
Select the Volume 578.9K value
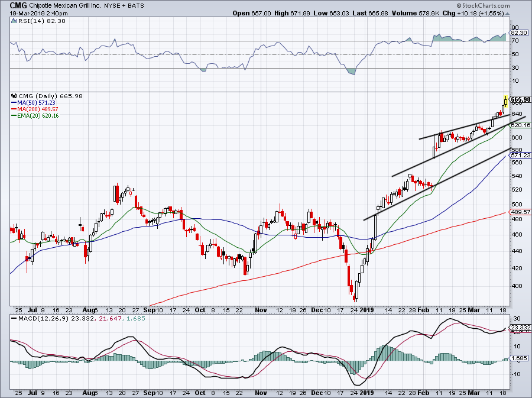click(416, 13)
